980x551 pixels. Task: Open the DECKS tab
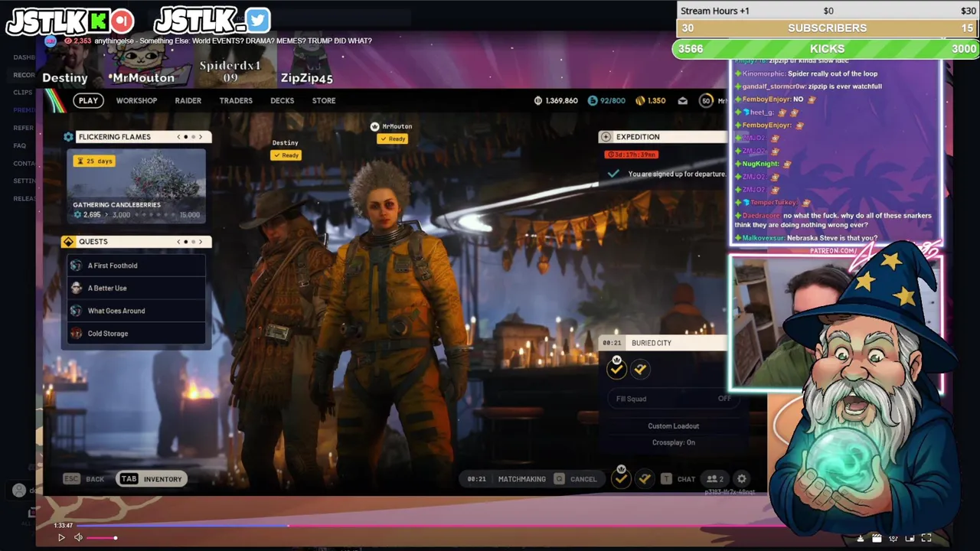coord(282,100)
